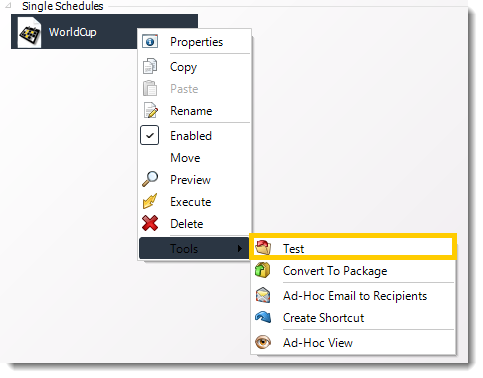Click the Execute lightning icon
Viewport: 483px width, 378px height.
150,201
